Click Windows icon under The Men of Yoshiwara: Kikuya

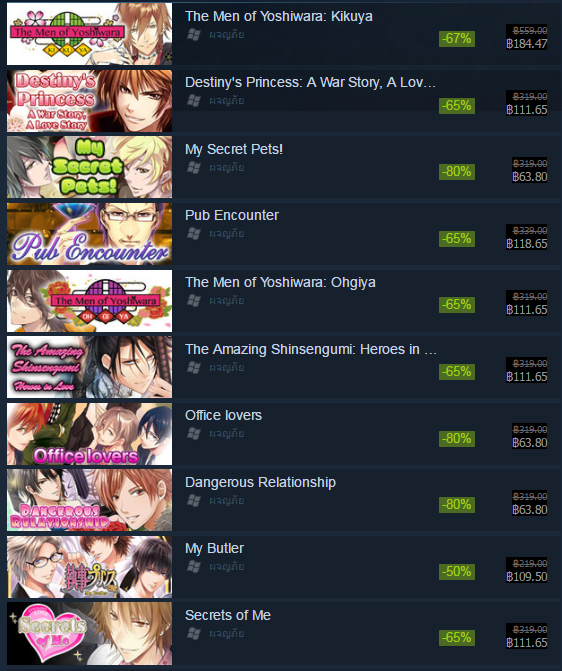click(x=194, y=35)
